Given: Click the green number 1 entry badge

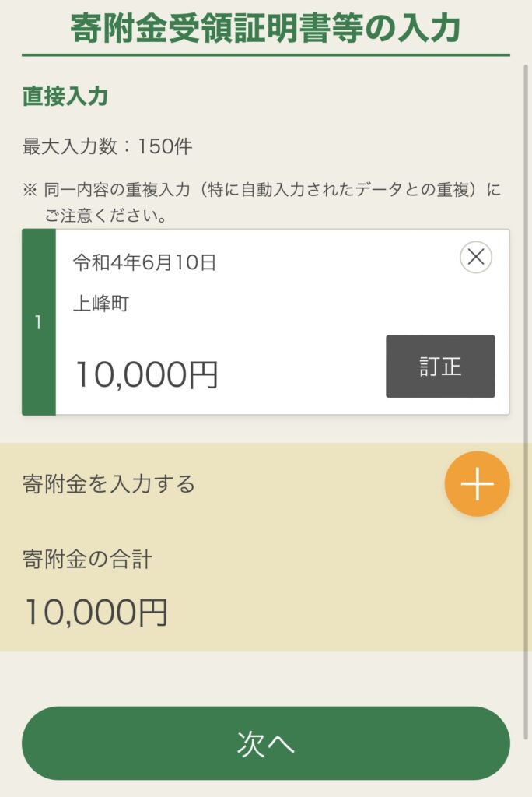Looking at the screenshot, I should [x=39, y=322].
